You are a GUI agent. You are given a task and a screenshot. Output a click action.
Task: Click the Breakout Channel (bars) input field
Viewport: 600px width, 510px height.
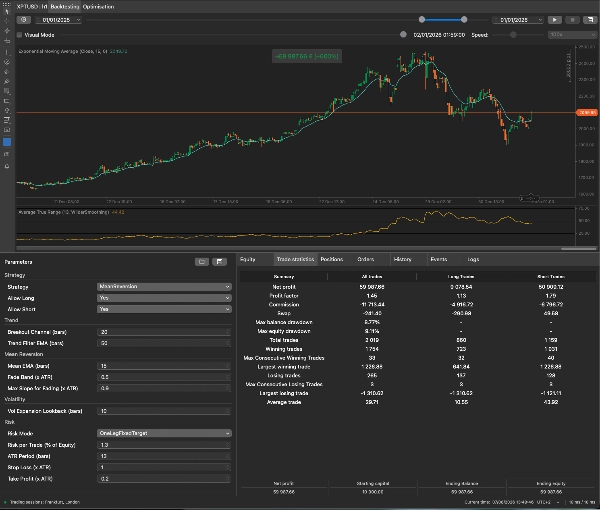(x=164, y=332)
